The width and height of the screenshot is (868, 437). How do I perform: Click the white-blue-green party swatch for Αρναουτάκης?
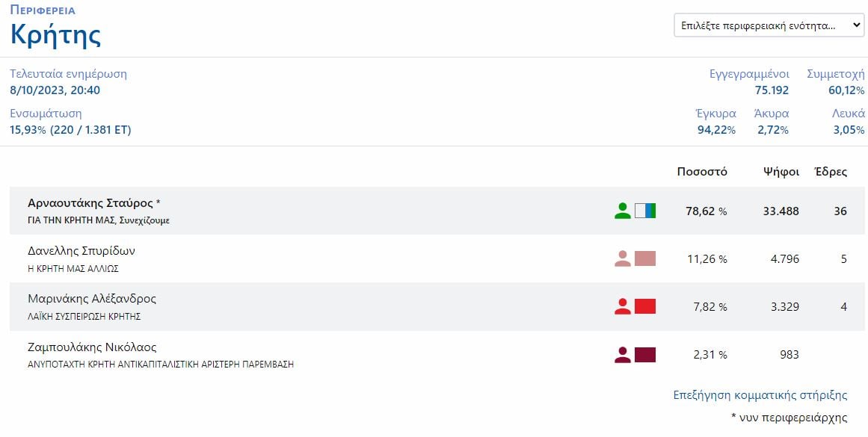[x=645, y=211]
